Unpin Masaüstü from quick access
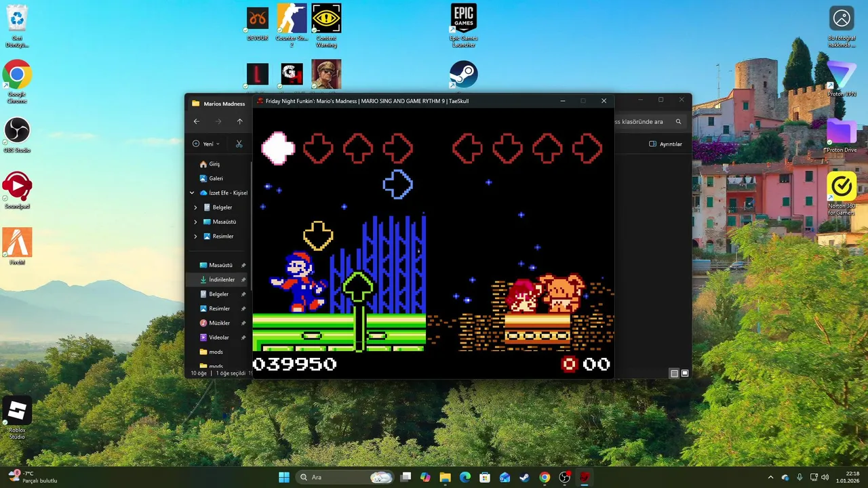 click(243, 265)
